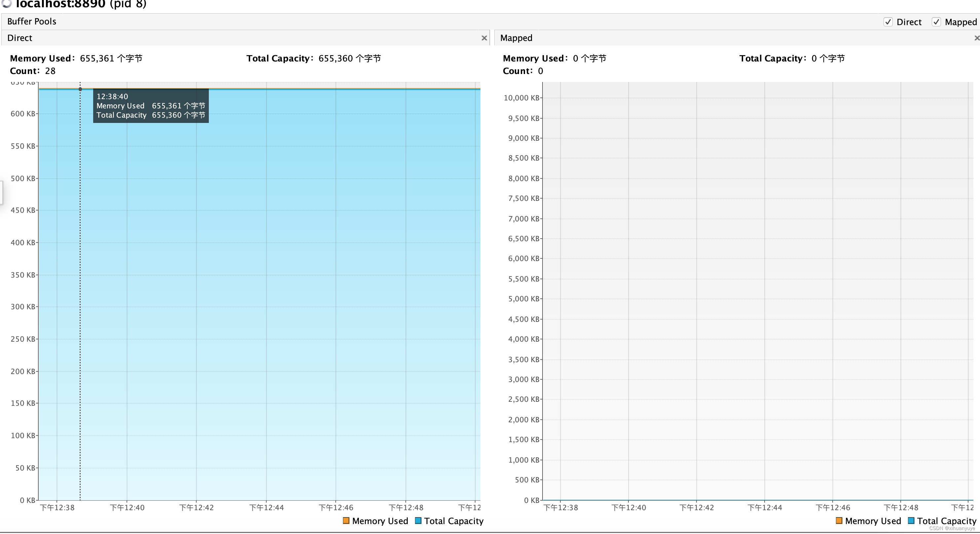Click the 下午12:44 tick on Direct chart axis
This screenshot has width=980, height=534.
[266, 508]
